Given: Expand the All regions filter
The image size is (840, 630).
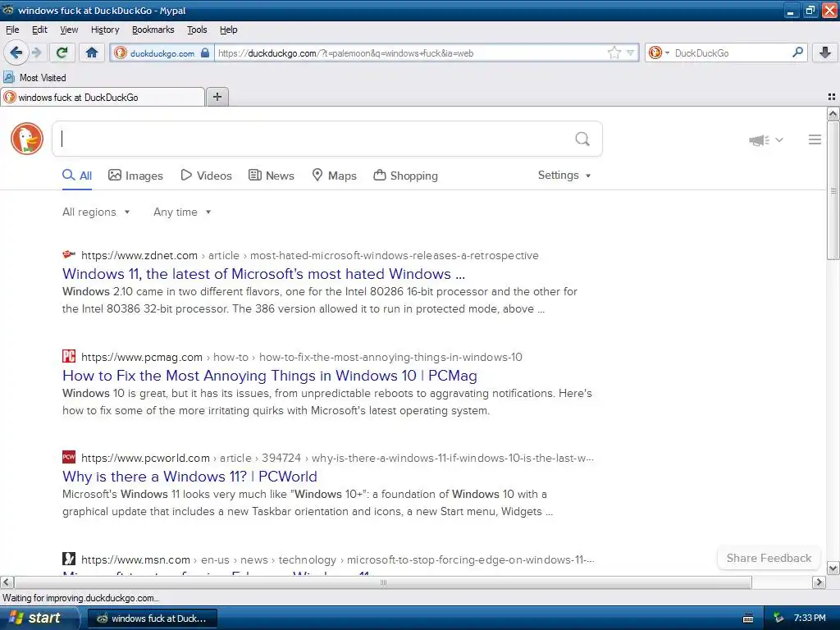Looking at the screenshot, I should (x=96, y=212).
